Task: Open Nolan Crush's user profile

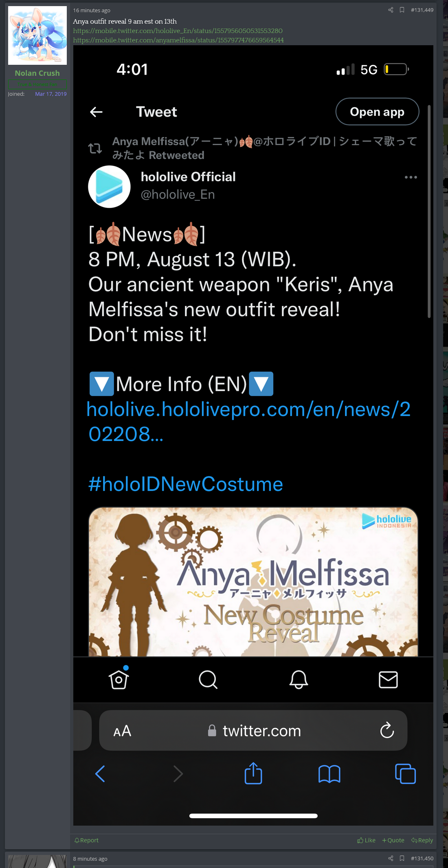Action: pos(37,73)
